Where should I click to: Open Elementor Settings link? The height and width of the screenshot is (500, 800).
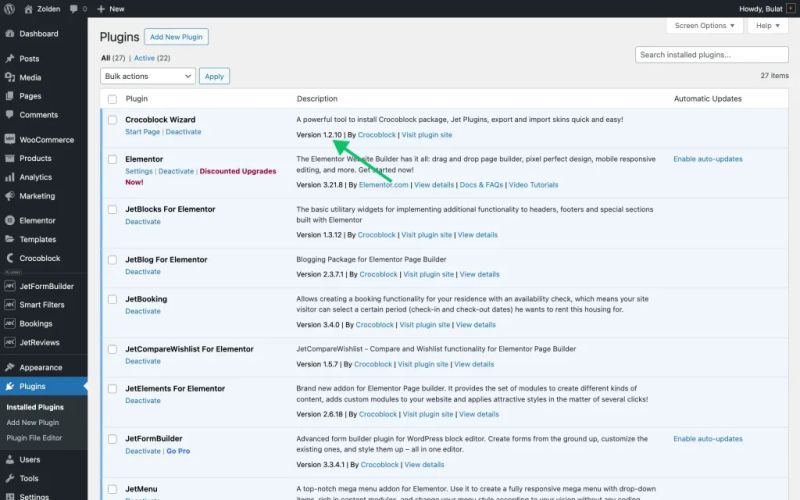(x=139, y=171)
